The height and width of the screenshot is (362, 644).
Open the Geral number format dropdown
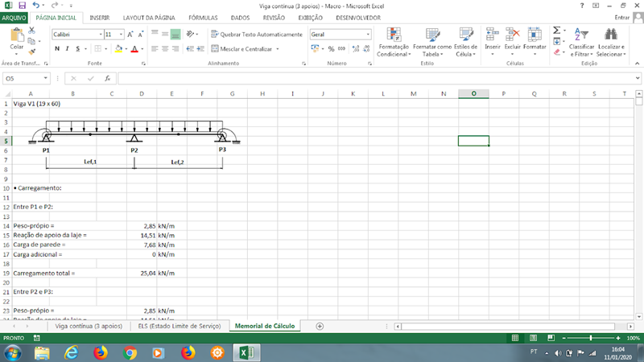coord(369,35)
